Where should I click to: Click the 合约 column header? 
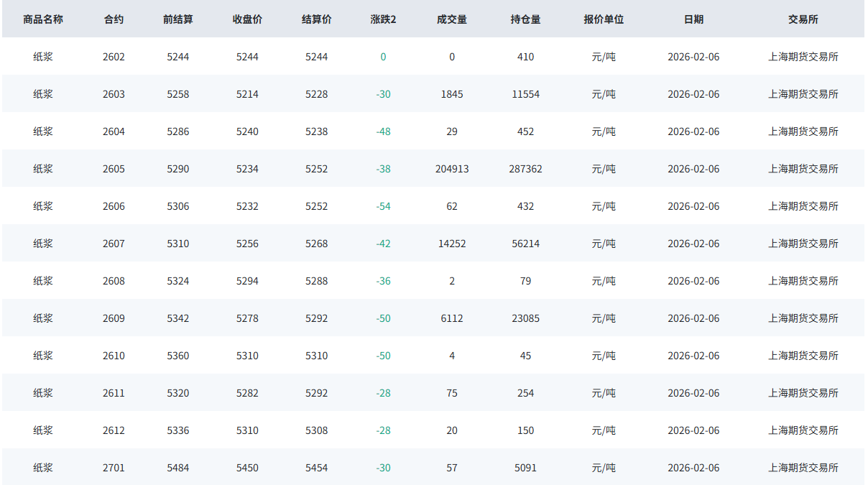pyautogui.click(x=114, y=19)
